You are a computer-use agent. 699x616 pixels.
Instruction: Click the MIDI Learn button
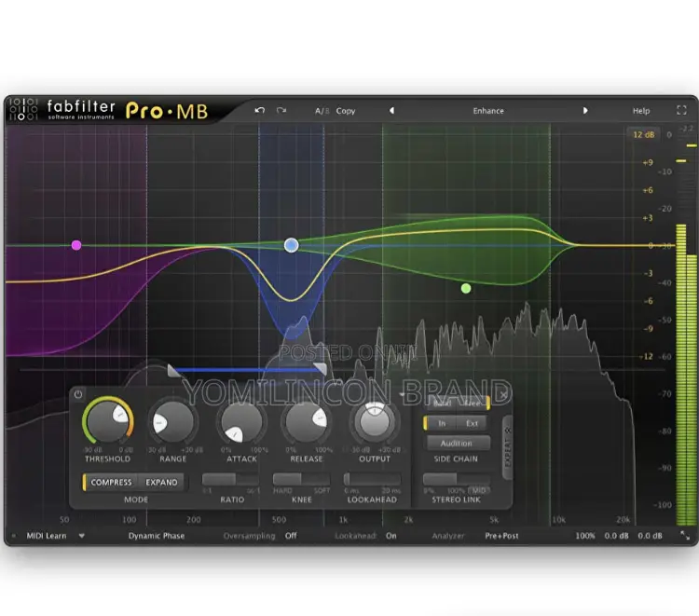pyautogui.click(x=47, y=536)
